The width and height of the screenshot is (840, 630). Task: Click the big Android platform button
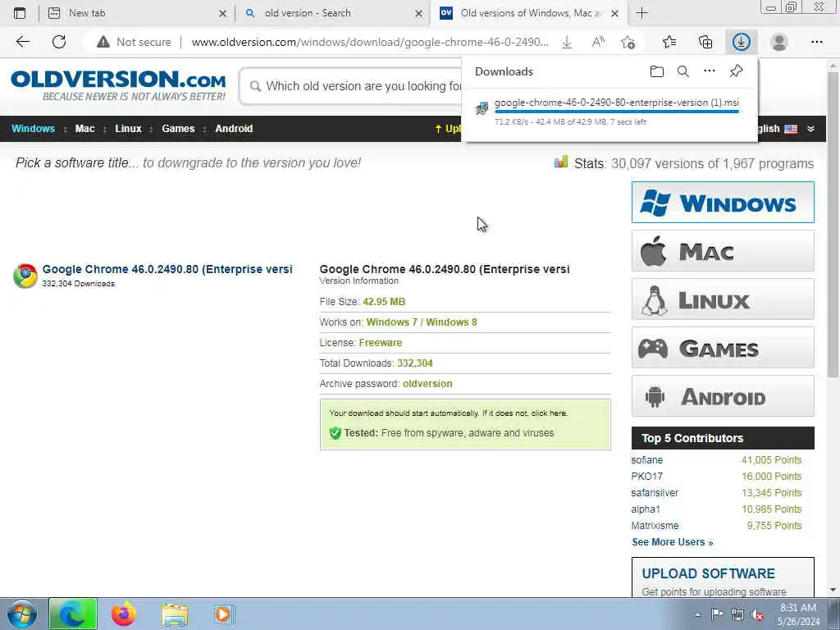(723, 396)
